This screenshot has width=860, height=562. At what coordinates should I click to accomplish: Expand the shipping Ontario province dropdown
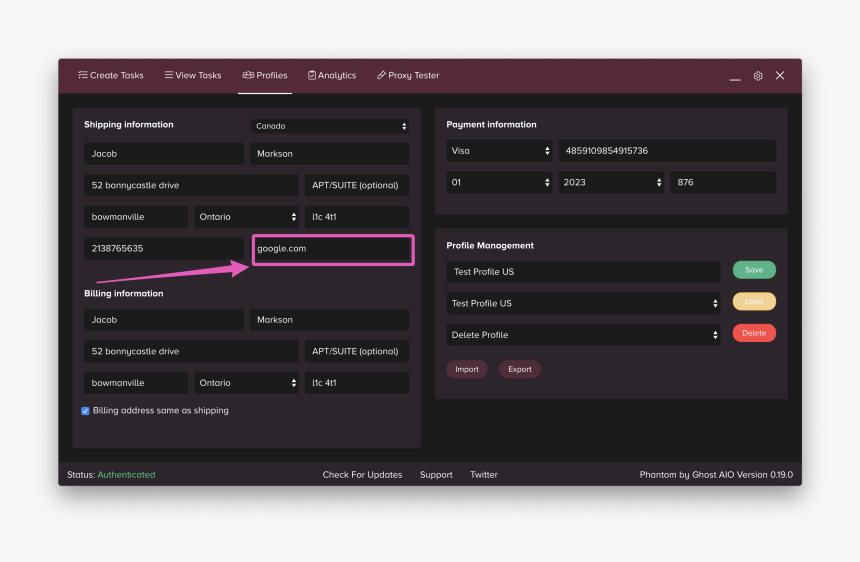click(246, 217)
